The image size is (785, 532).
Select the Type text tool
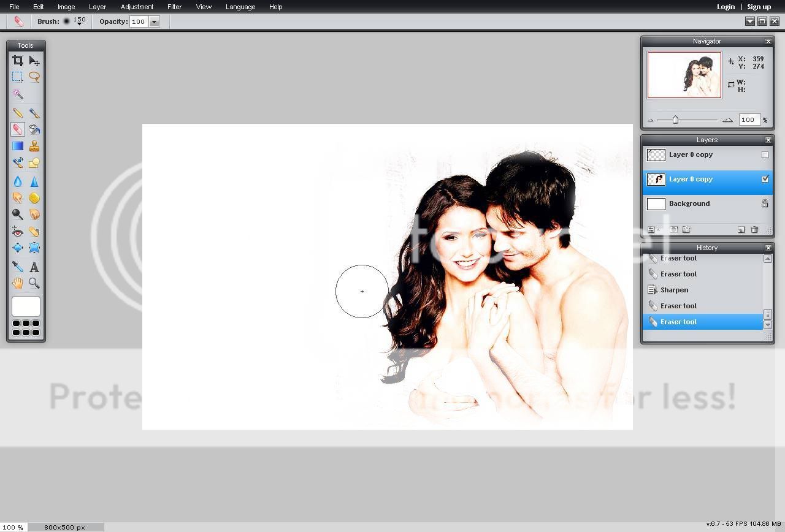34,267
